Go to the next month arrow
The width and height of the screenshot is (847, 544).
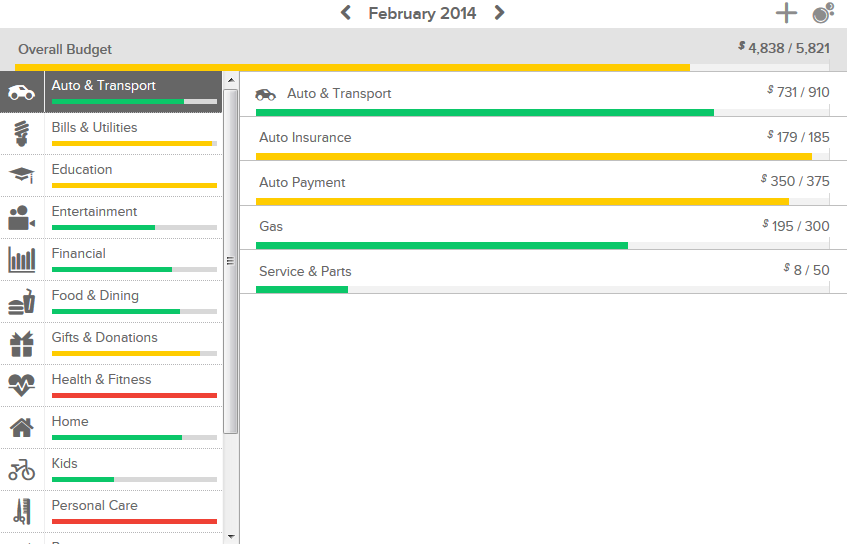coord(499,12)
